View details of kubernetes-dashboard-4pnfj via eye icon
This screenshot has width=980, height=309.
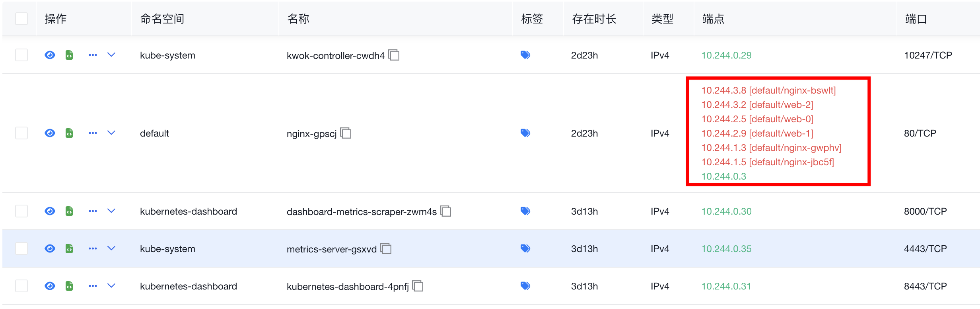pos(50,286)
